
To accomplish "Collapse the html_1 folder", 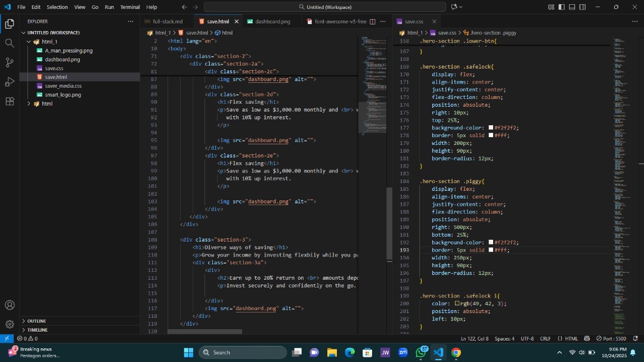I will point(29,42).
